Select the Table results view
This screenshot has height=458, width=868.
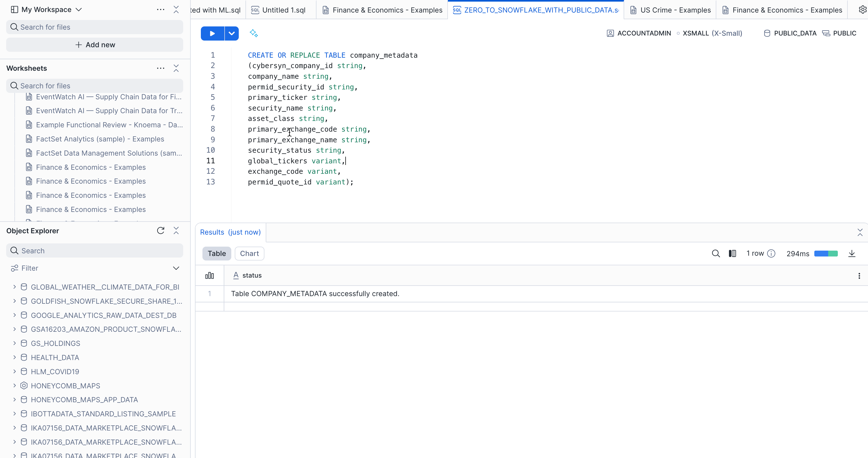pos(216,254)
